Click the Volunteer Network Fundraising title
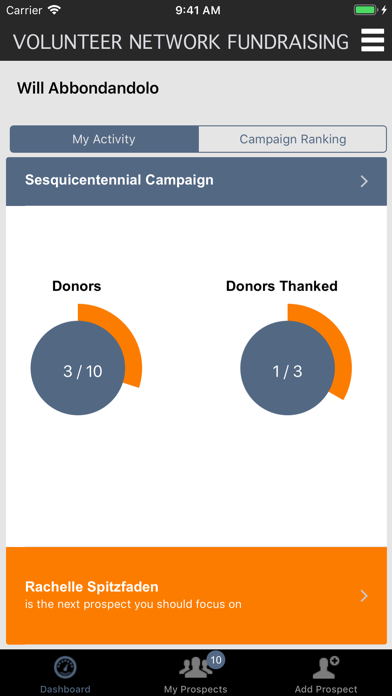Image resolution: width=392 pixels, height=696 pixels. pos(181,42)
